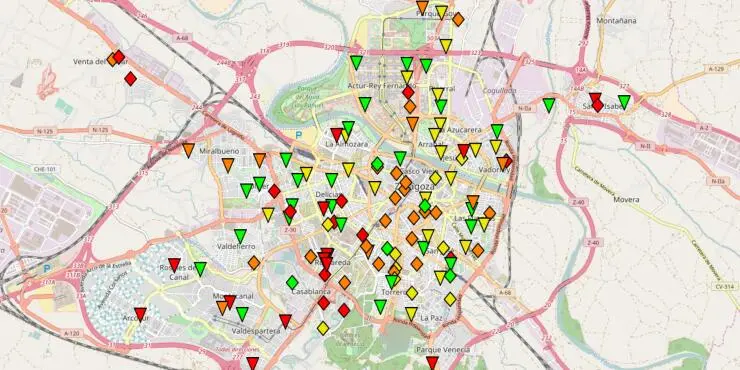Click the green triangle in Montecanal

tap(242, 314)
